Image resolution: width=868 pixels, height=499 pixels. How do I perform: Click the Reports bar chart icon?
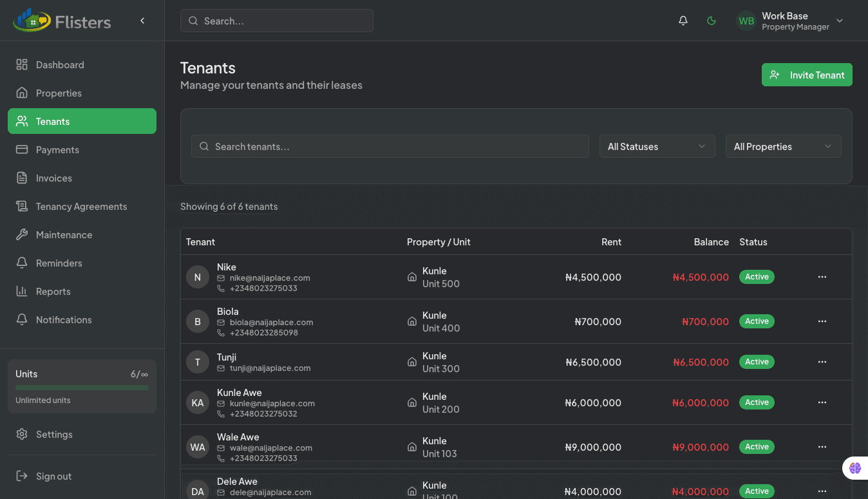[x=22, y=291]
